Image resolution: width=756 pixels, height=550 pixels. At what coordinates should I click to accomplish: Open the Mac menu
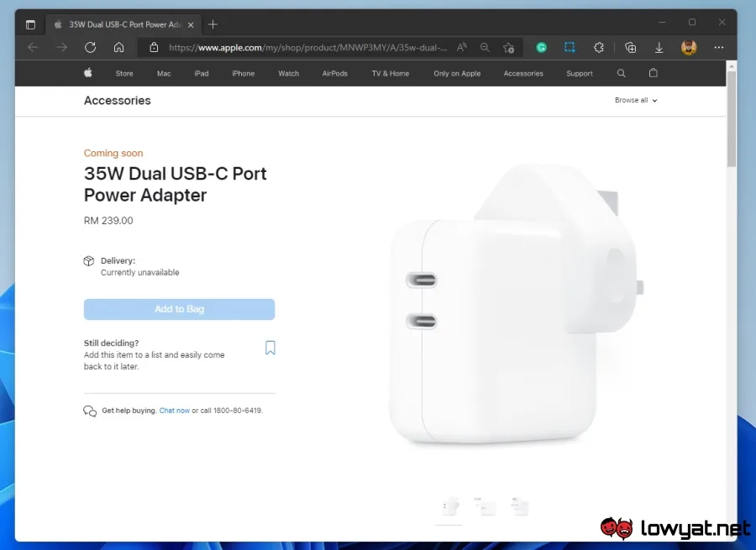point(164,73)
